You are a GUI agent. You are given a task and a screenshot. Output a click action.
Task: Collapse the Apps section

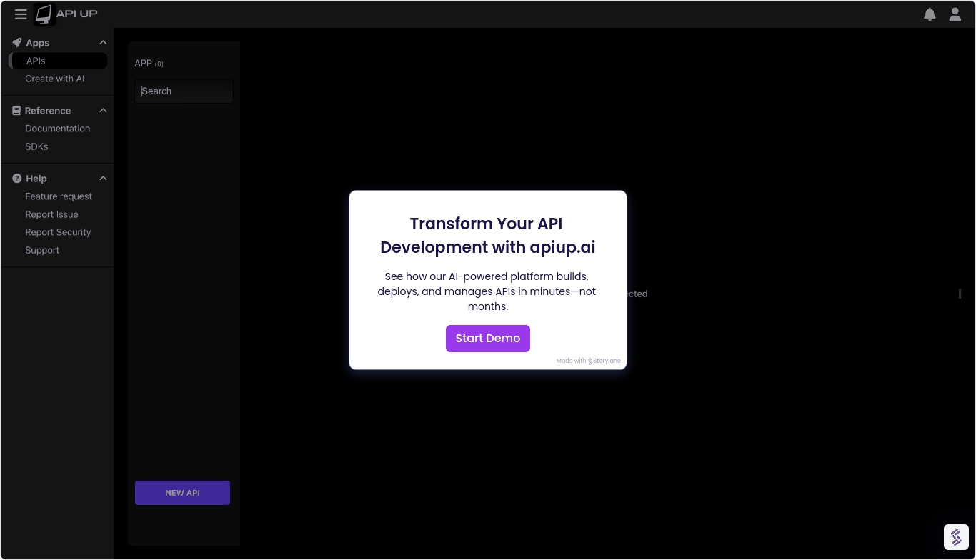pyautogui.click(x=103, y=42)
